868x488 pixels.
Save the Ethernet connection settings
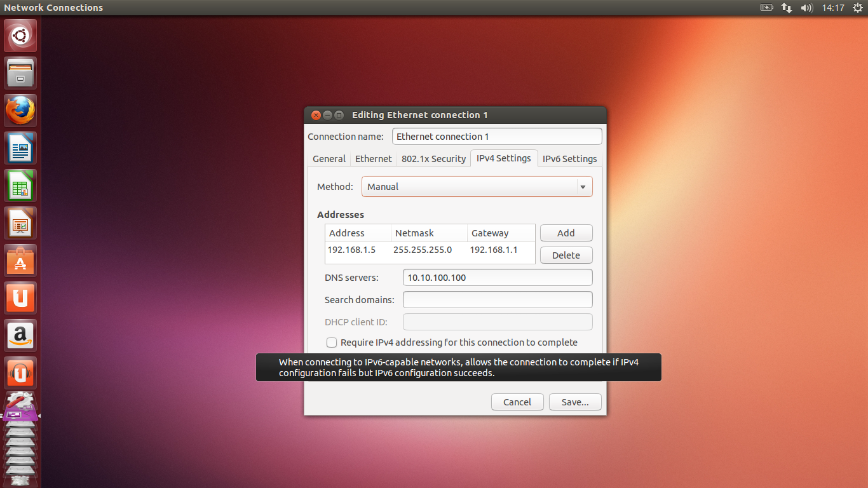tap(574, 402)
